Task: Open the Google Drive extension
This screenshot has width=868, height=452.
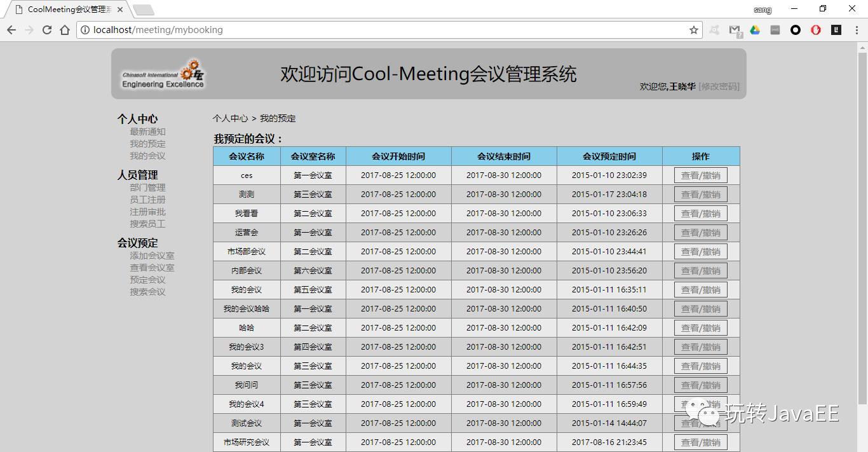Action: [755, 30]
